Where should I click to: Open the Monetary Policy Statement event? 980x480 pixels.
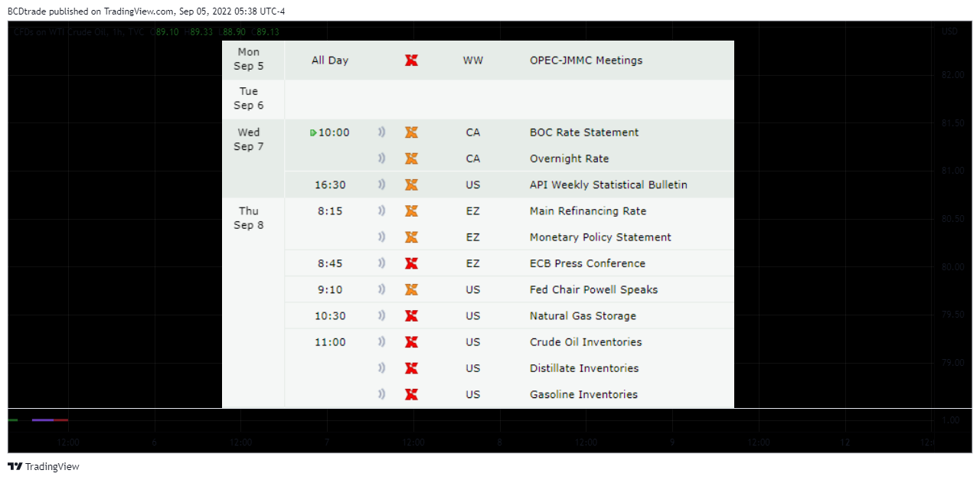tap(600, 237)
